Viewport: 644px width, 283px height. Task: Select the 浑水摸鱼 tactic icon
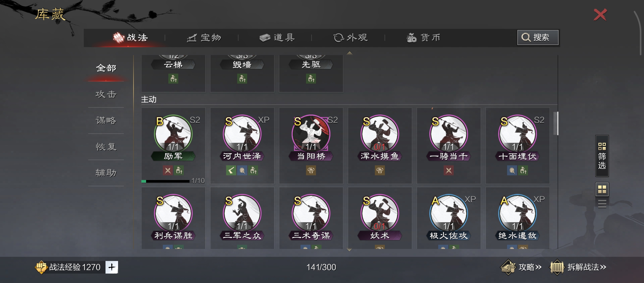point(380,134)
